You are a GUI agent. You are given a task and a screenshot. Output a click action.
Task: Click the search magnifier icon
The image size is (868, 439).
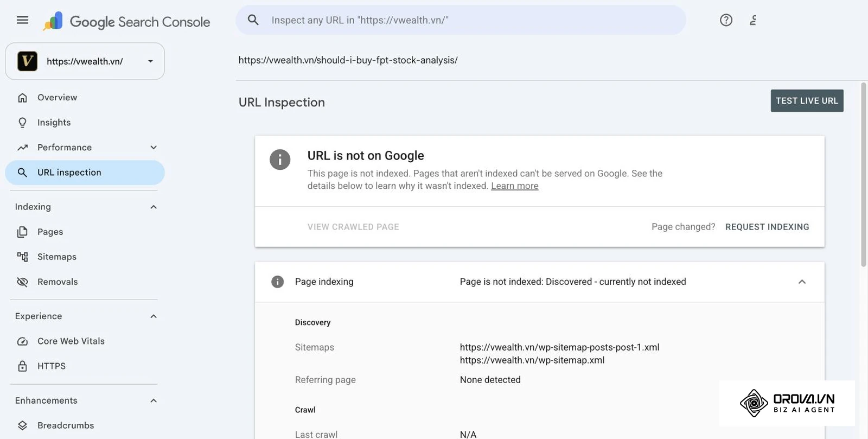(x=253, y=20)
